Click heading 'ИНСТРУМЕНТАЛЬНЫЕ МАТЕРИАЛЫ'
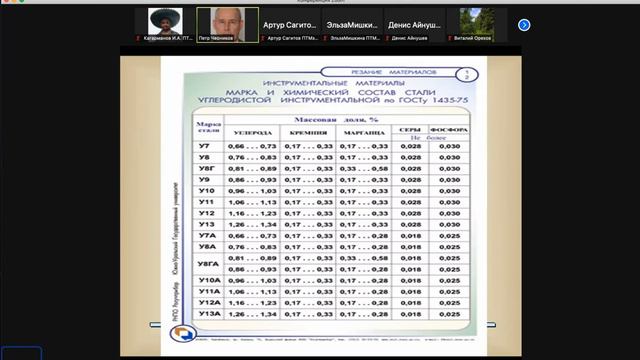Screen dimensions: 640x360 click(x=334, y=83)
